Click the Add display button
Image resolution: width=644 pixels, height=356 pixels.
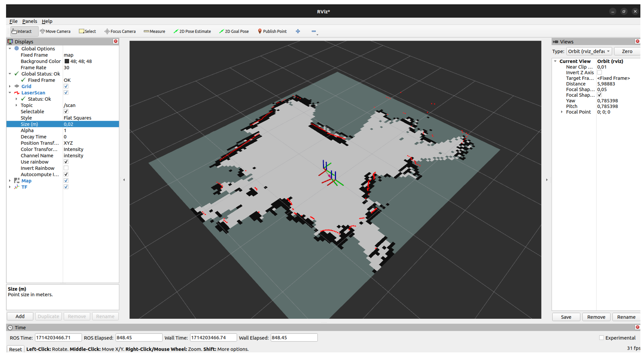(20, 316)
